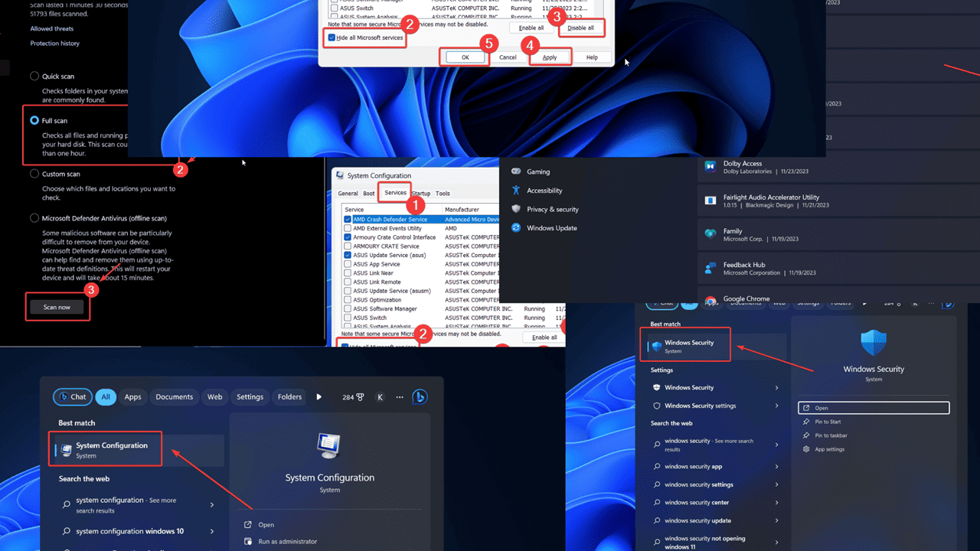The width and height of the screenshot is (980, 551).
Task: Expand chevron for 'windows security not opening'
Action: coord(777,543)
